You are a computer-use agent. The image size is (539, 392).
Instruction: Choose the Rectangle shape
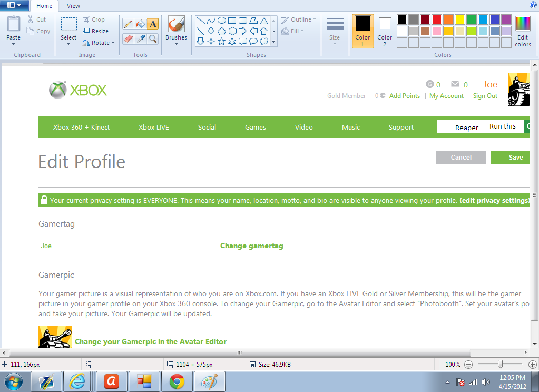coord(232,21)
